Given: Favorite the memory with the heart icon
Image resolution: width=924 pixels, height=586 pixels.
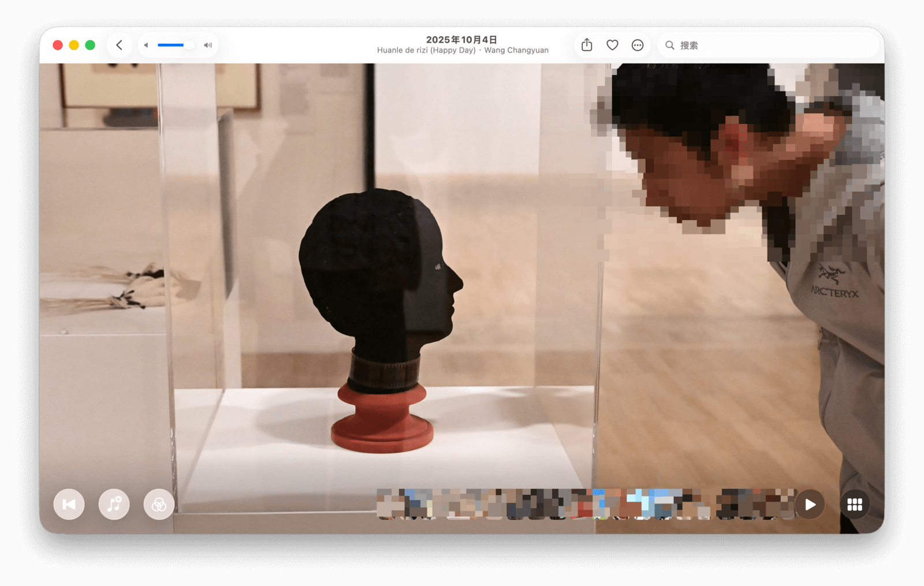Looking at the screenshot, I should (x=612, y=45).
